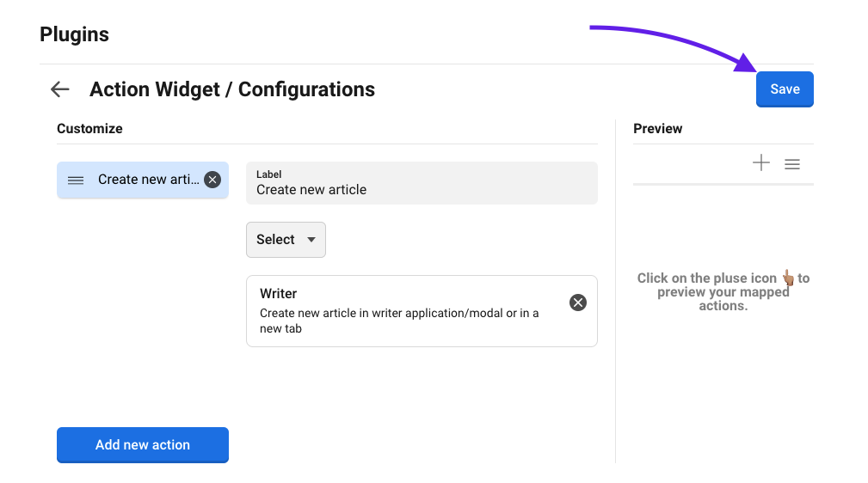Open the Select dropdown

[x=286, y=240]
